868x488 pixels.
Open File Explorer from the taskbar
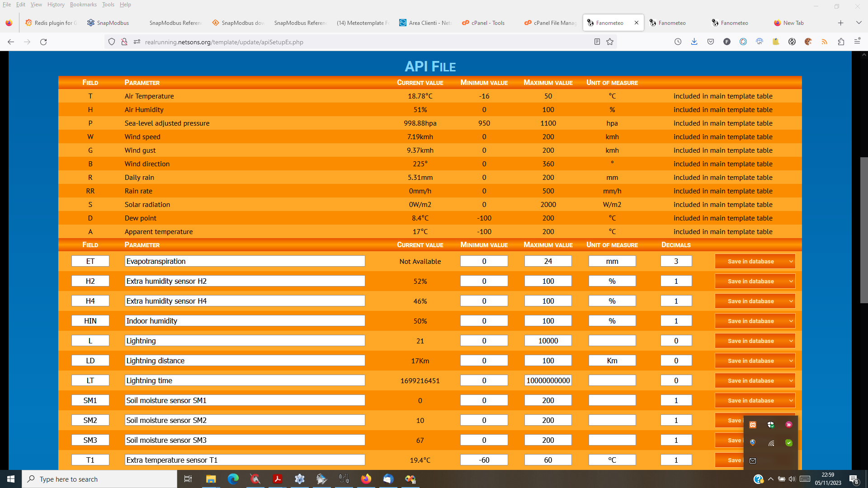pyautogui.click(x=211, y=479)
